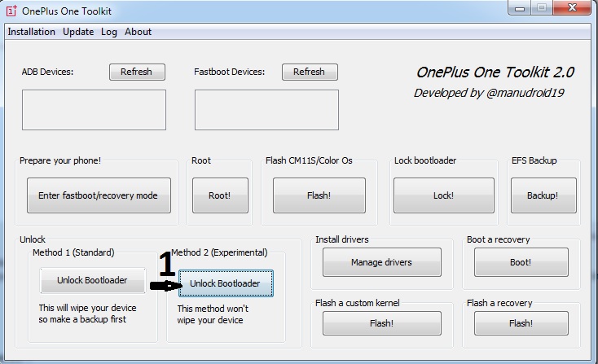
Task: Open the Installation menu
Action: 32,32
